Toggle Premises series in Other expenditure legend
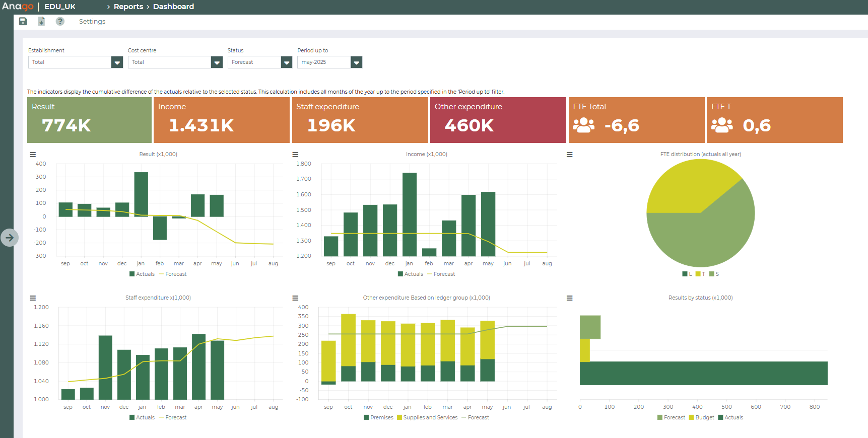 click(x=378, y=417)
